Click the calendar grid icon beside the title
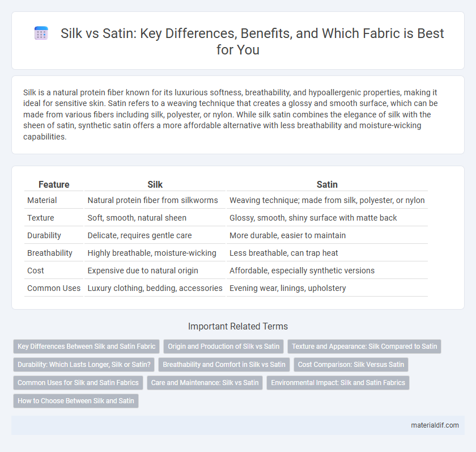 (41, 33)
